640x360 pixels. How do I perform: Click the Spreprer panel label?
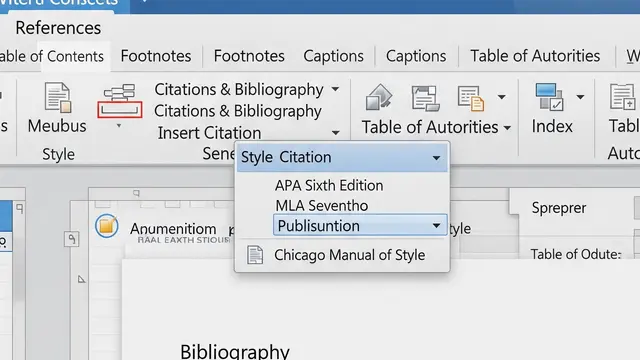(x=559, y=208)
